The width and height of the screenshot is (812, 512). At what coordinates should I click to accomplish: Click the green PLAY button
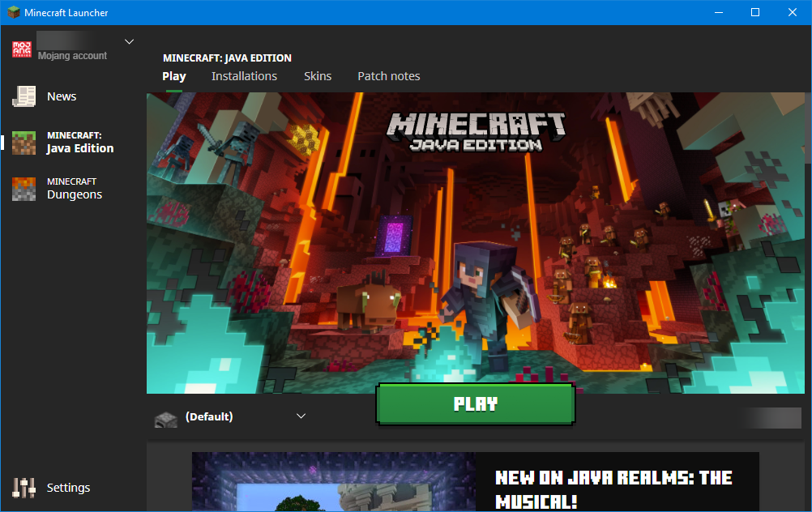tap(476, 403)
